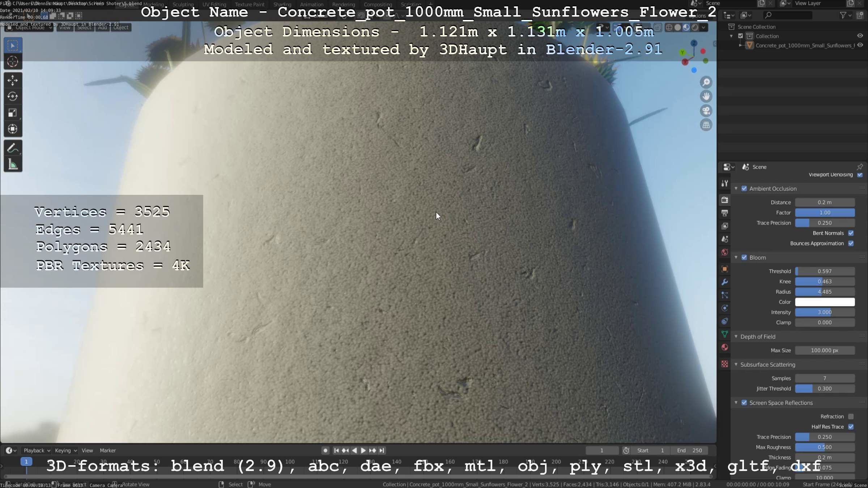Open the Render properties tab
868x488 pixels.
click(x=725, y=200)
